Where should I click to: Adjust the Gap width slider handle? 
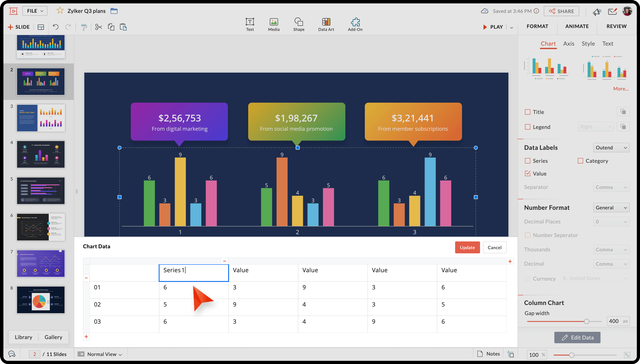pyautogui.click(x=587, y=321)
